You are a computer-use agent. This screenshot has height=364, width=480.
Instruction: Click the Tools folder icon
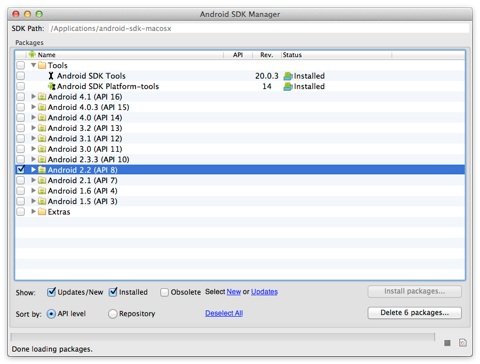pos(42,65)
